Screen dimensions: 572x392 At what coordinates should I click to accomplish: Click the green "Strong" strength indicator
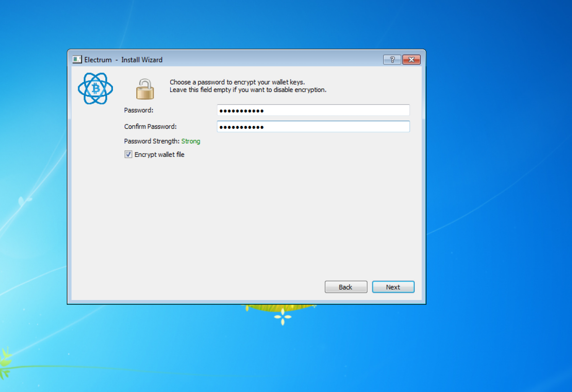(191, 141)
